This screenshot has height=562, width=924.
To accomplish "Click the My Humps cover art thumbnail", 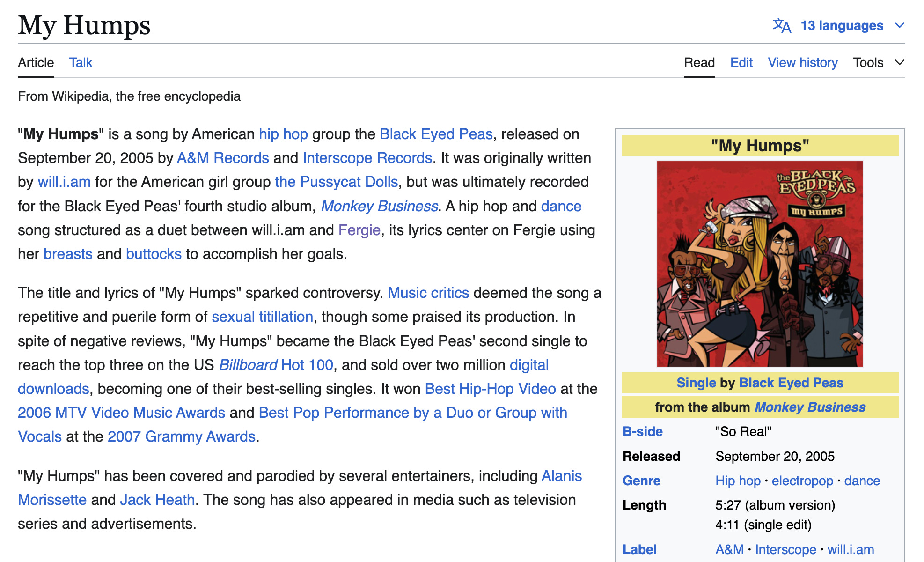I will pos(760,264).
